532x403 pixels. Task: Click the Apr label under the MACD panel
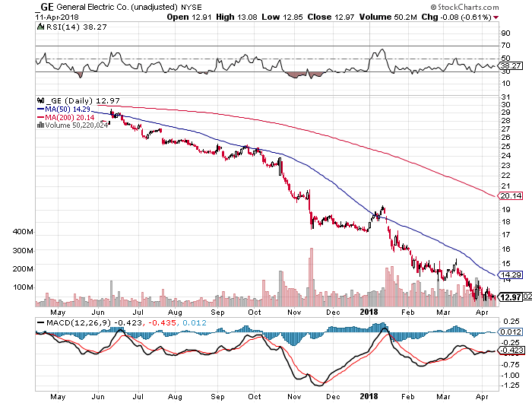(x=482, y=397)
